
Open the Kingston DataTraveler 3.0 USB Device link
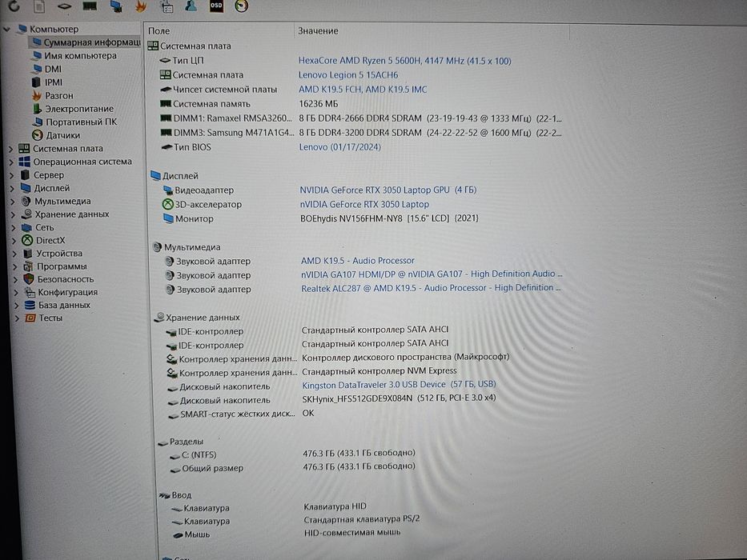click(x=399, y=384)
